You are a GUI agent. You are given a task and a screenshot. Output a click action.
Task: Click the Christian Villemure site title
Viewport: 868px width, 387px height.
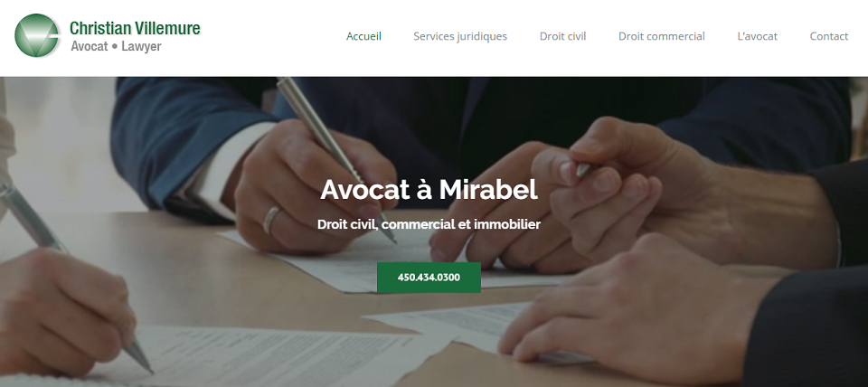pyautogui.click(x=135, y=28)
